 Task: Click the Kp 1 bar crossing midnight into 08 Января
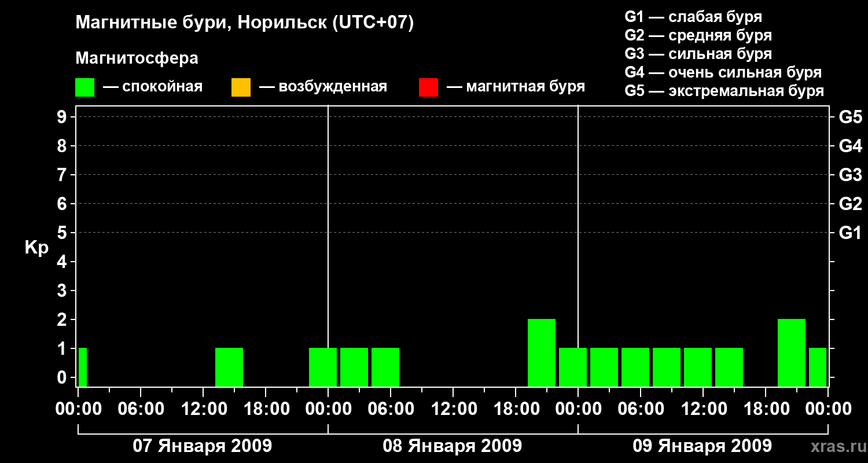click(x=323, y=367)
